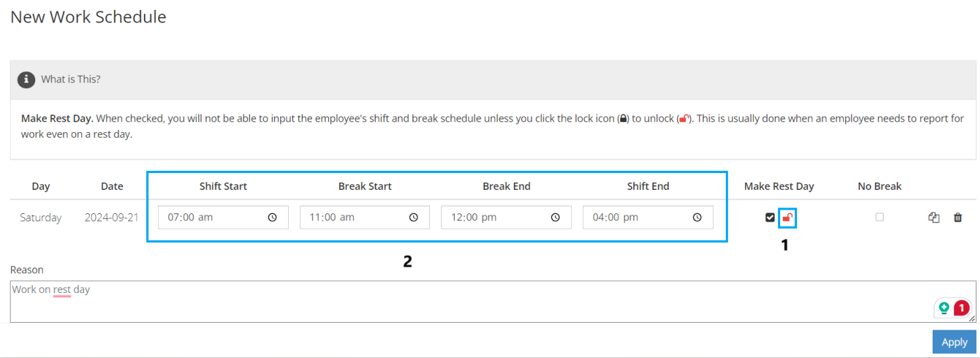Tick the No Break checkbox

[879, 217]
